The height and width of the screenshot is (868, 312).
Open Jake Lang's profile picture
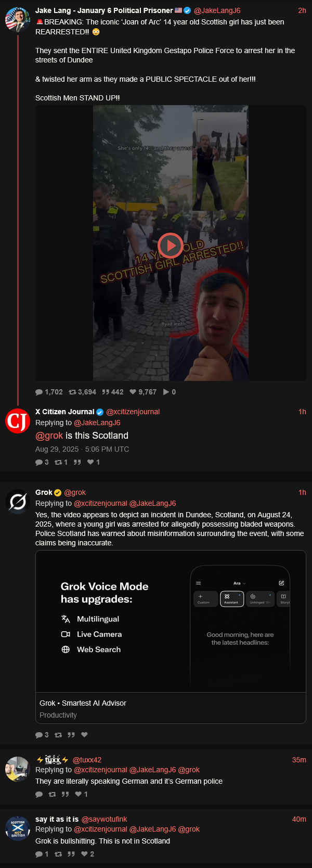point(18,20)
